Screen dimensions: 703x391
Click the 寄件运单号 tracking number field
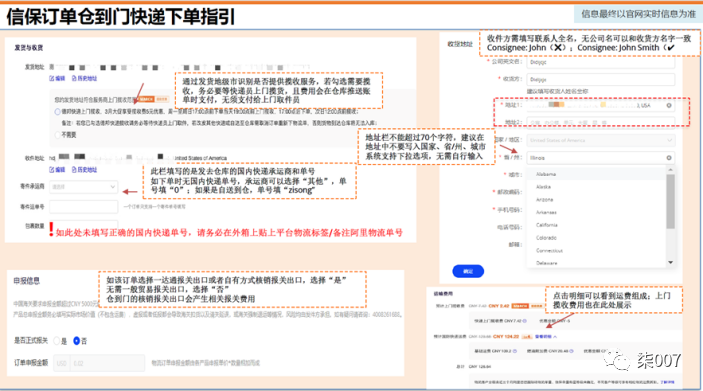[x=83, y=207]
